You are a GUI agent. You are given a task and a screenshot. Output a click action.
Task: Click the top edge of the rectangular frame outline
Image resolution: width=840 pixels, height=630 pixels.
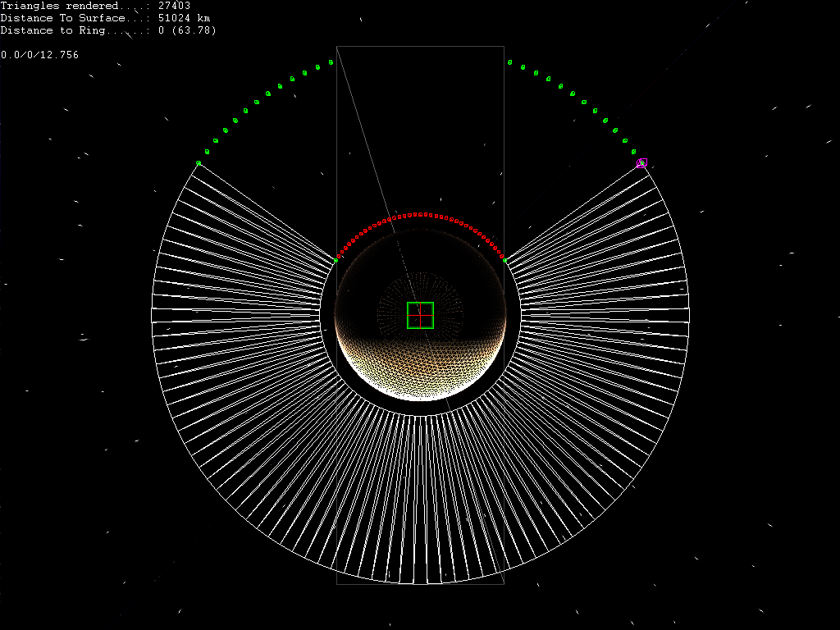420,46
